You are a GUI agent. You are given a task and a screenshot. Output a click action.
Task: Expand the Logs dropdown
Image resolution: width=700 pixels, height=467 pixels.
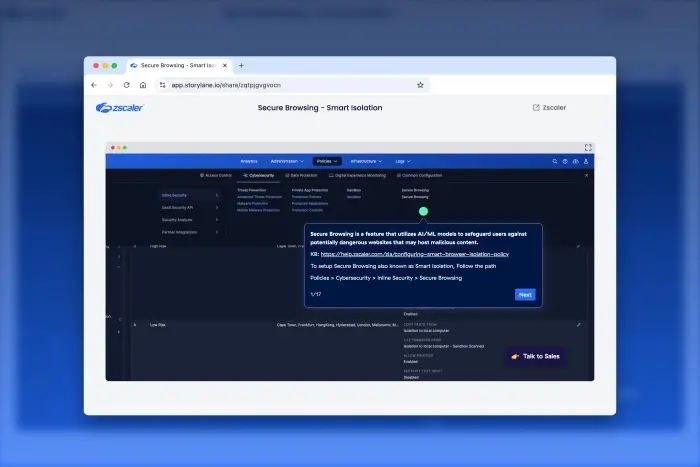(x=403, y=161)
